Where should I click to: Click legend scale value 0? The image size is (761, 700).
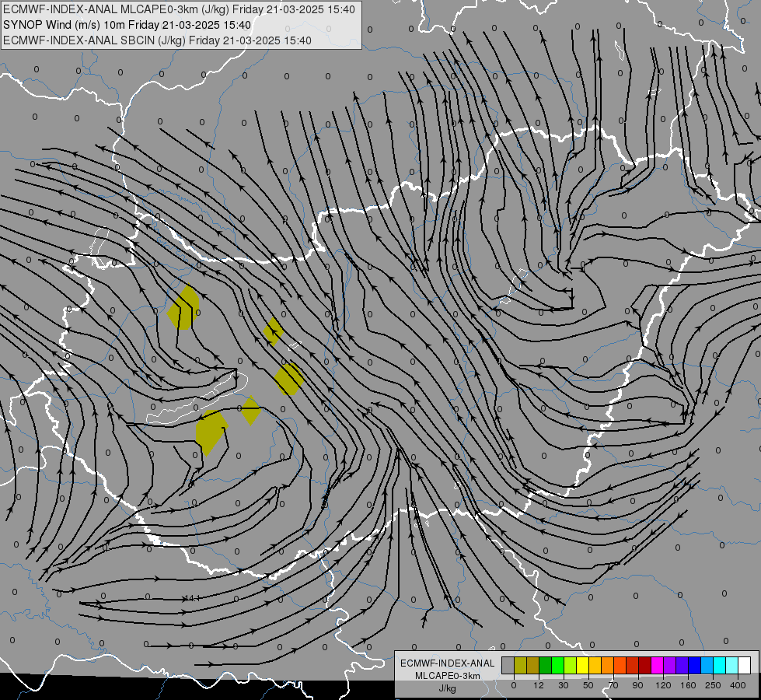[x=514, y=685]
